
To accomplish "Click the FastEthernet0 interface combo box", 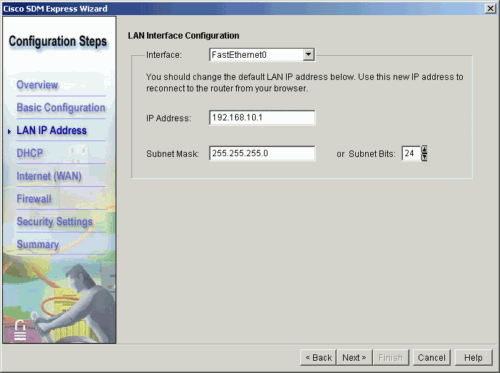I will [x=262, y=55].
